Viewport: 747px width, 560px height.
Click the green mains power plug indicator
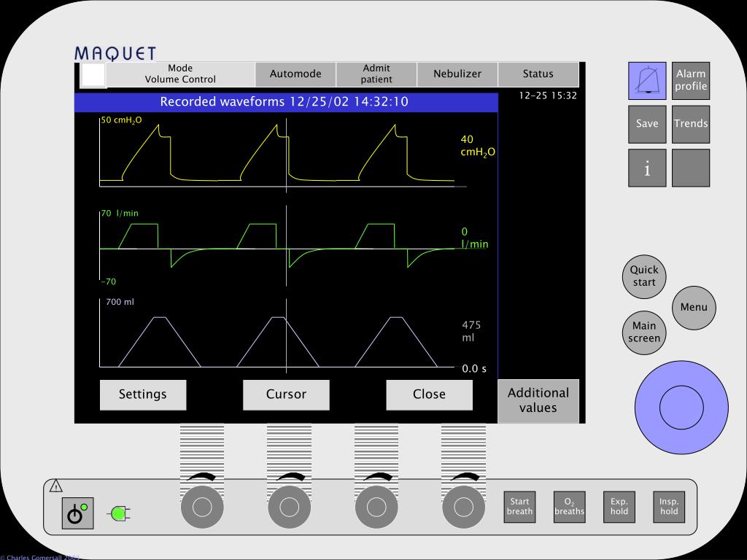pyautogui.click(x=120, y=514)
